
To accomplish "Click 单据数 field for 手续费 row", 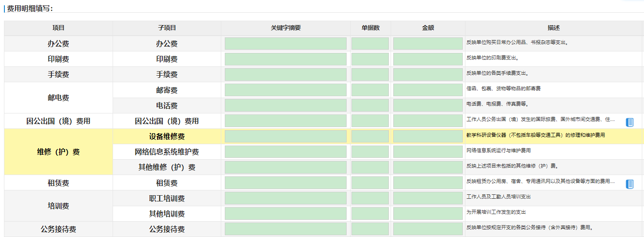I will 370,74.
